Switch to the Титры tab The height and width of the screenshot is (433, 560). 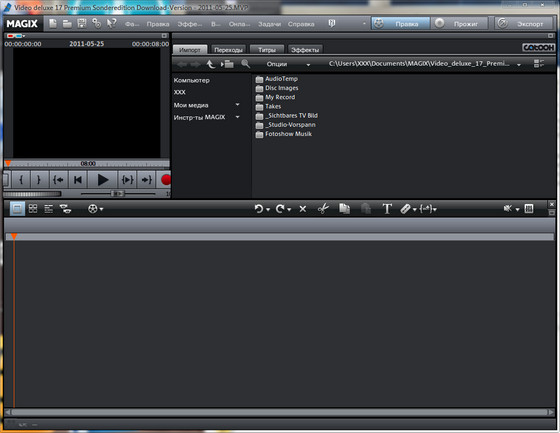point(267,50)
